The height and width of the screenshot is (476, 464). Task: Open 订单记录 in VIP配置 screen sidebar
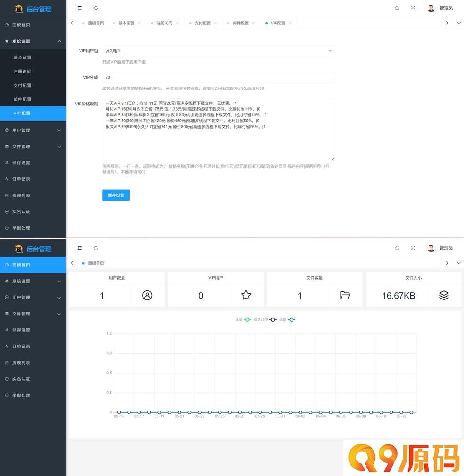[33, 179]
